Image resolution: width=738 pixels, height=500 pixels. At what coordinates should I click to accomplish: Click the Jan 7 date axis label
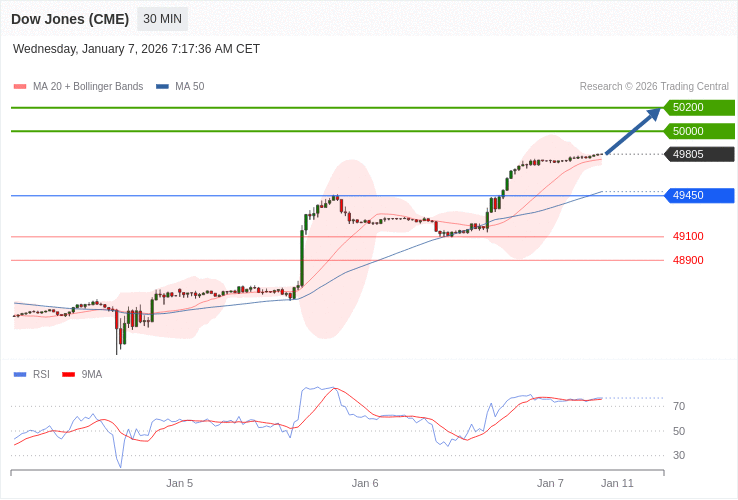550,483
